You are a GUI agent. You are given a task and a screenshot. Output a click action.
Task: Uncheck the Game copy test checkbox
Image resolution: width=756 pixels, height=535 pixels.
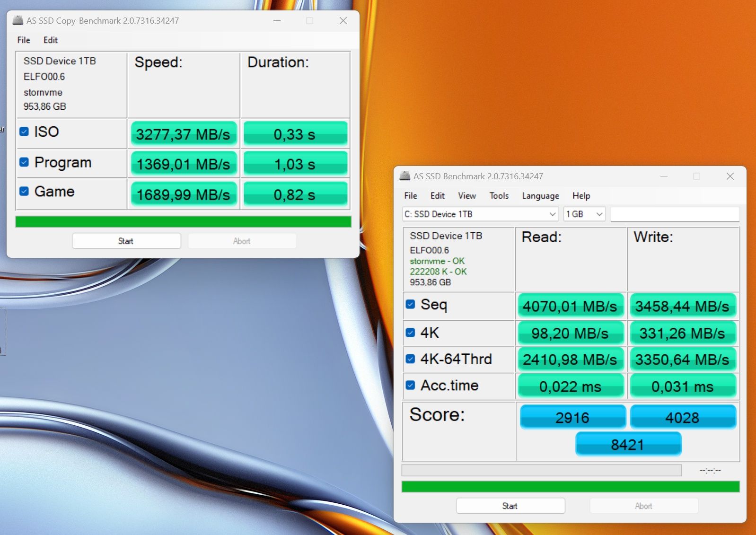(24, 191)
